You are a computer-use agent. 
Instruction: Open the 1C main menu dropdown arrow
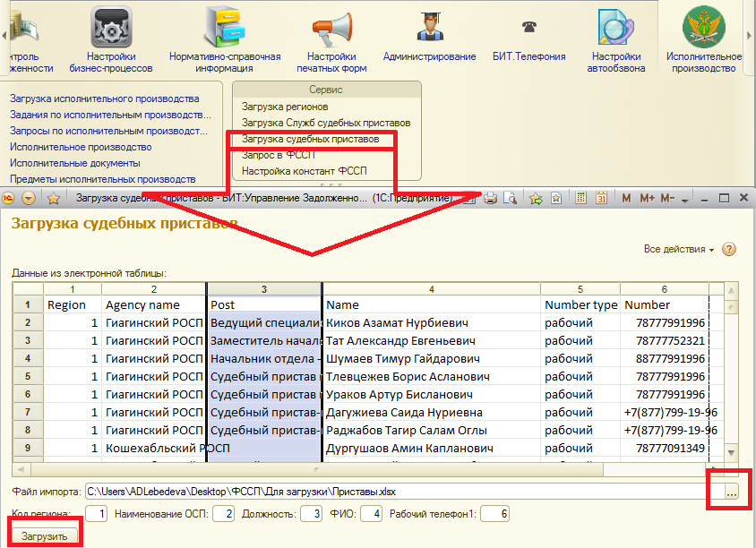click(x=29, y=198)
